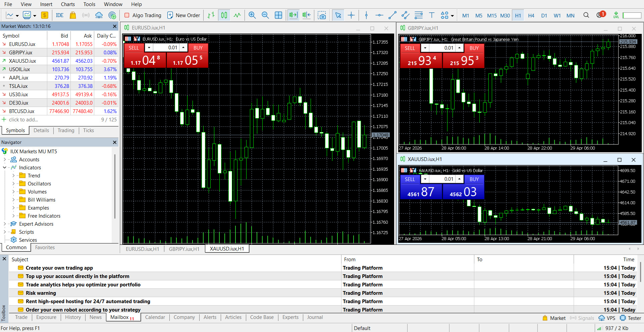Open the Tools menu

tap(89, 4)
